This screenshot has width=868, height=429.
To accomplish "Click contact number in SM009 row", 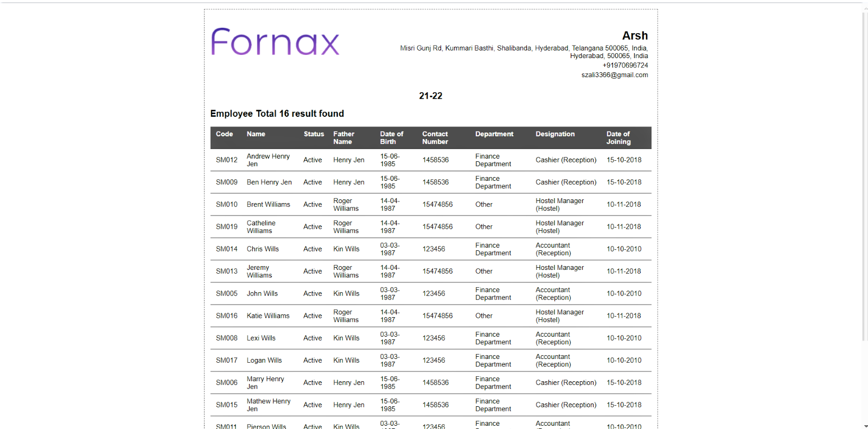I will (x=436, y=182).
